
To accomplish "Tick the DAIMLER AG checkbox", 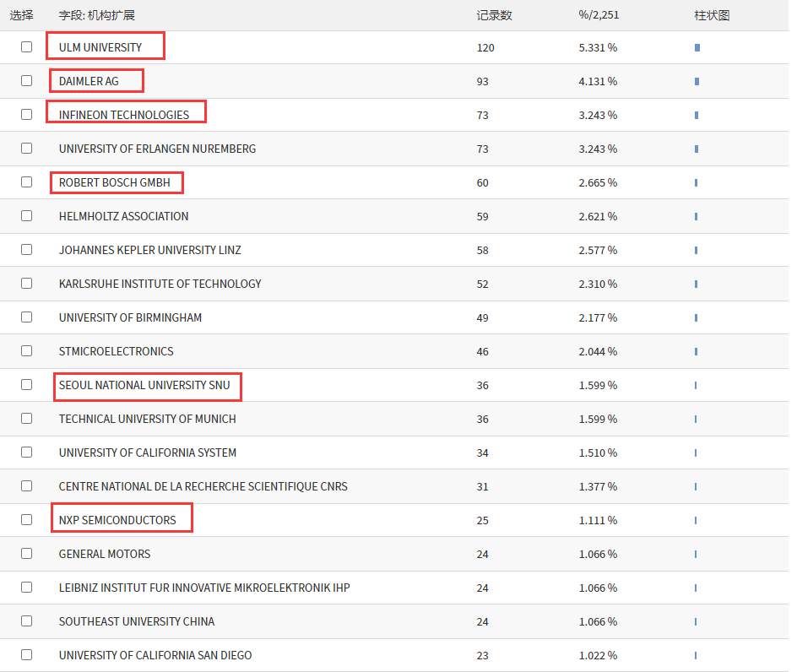I will [26, 81].
